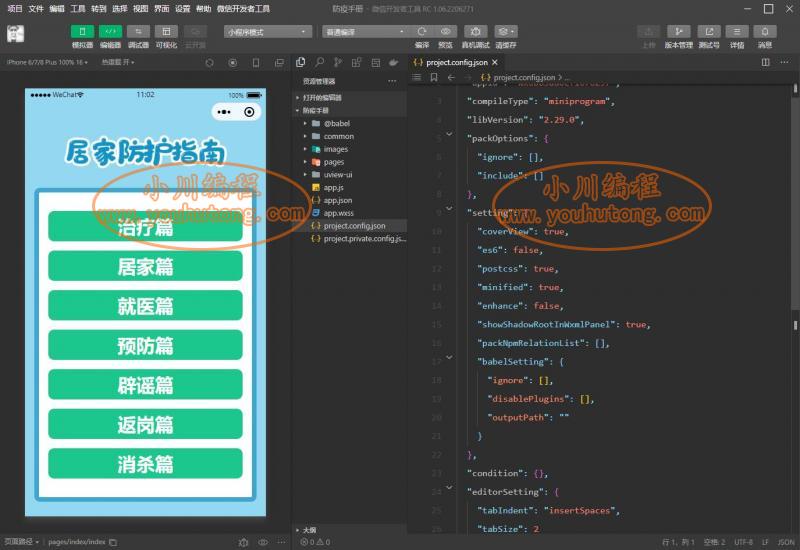
Task: Tap the 居家篇 button in simulator
Action: [x=145, y=266]
